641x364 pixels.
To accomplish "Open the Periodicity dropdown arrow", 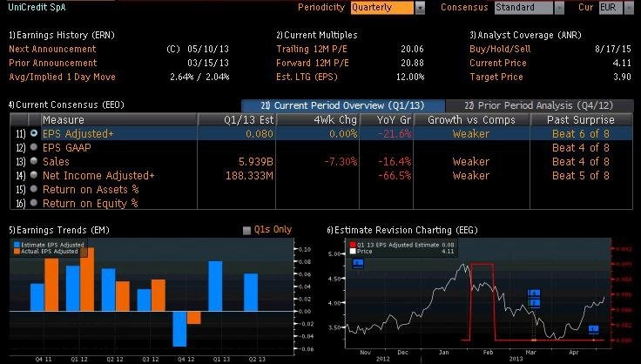I will click(x=420, y=8).
